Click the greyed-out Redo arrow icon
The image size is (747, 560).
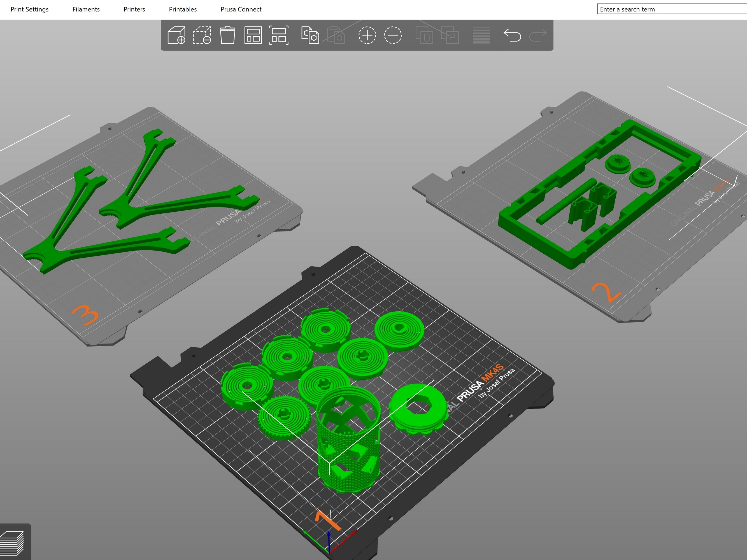[537, 35]
